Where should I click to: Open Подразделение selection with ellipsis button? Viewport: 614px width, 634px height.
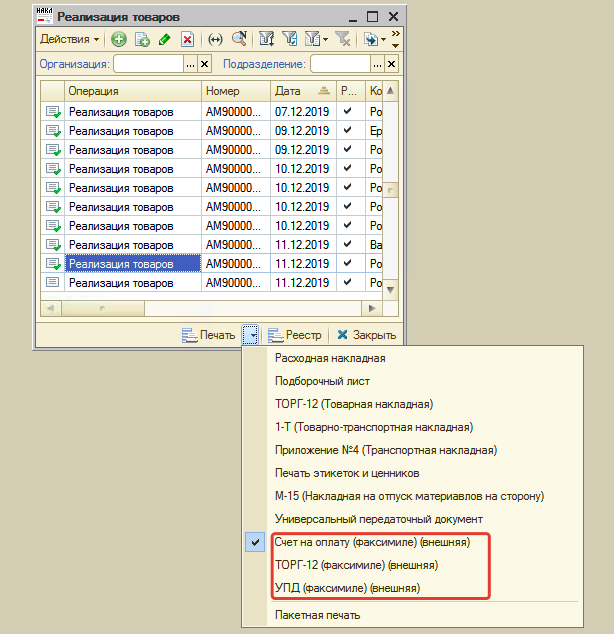tap(377, 64)
